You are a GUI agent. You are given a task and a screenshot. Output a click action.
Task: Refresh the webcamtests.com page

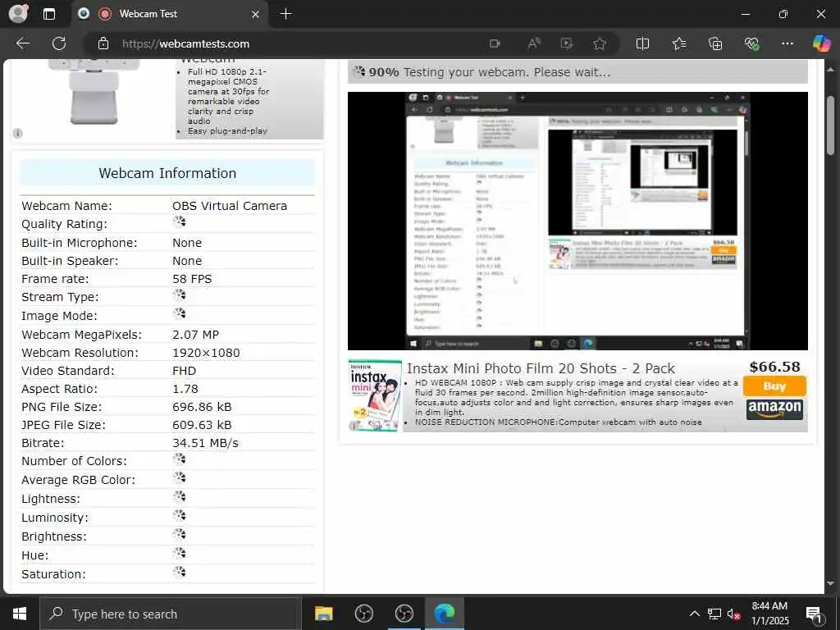(x=59, y=43)
